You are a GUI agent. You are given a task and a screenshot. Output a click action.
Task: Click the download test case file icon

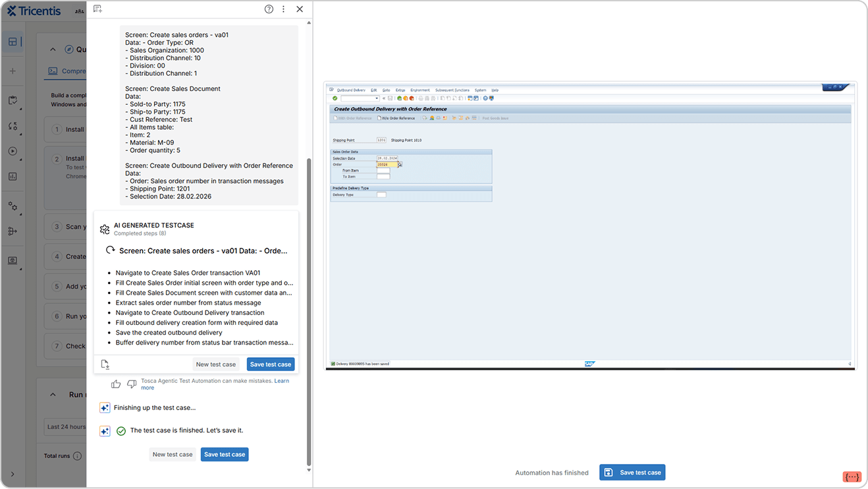point(105,364)
